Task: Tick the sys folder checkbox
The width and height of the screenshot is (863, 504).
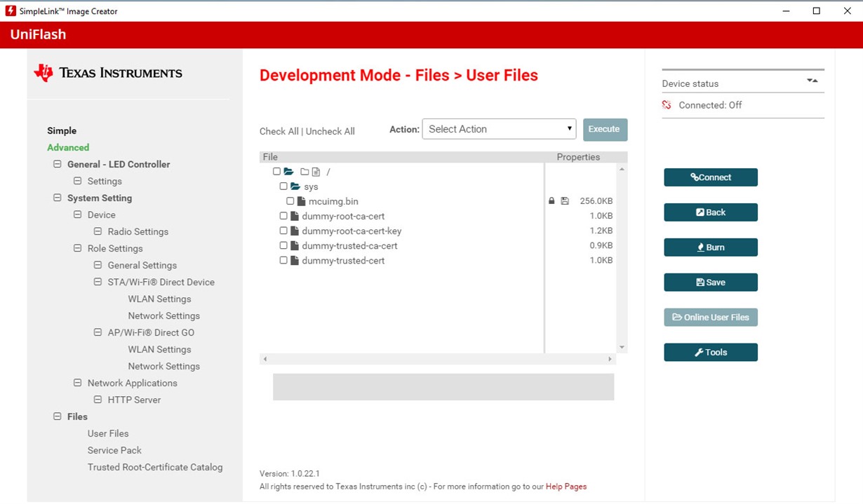Action: (283, 186)
